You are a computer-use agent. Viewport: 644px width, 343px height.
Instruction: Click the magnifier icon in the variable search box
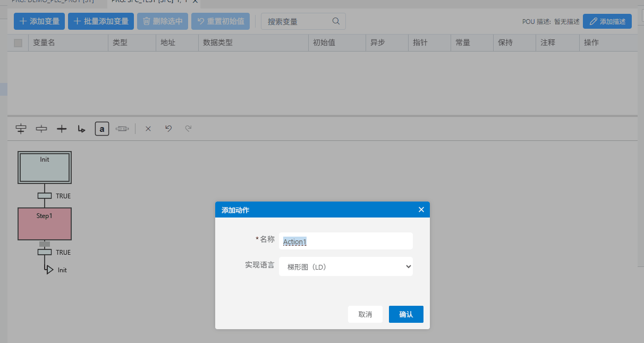point(336,21)
